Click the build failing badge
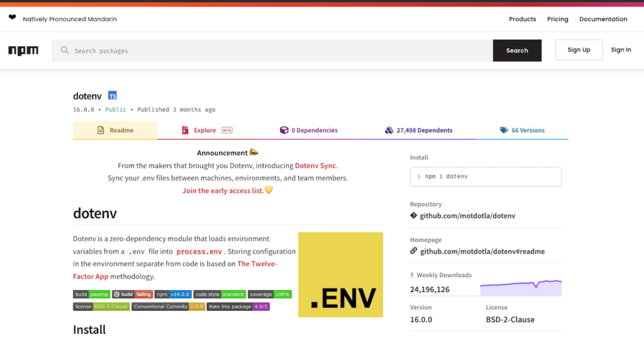This screenshot has height=338, width=644. pyautogui.click(x=132, y=294)
